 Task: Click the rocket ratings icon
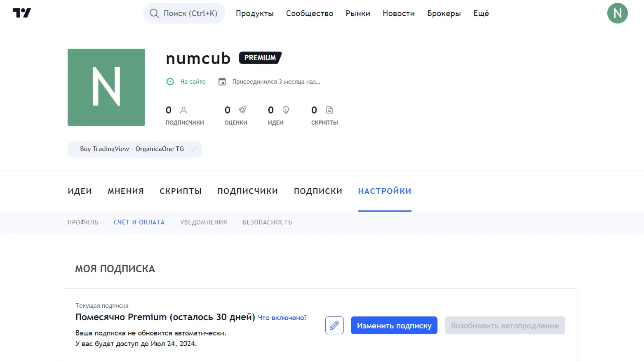coord(242,110)
